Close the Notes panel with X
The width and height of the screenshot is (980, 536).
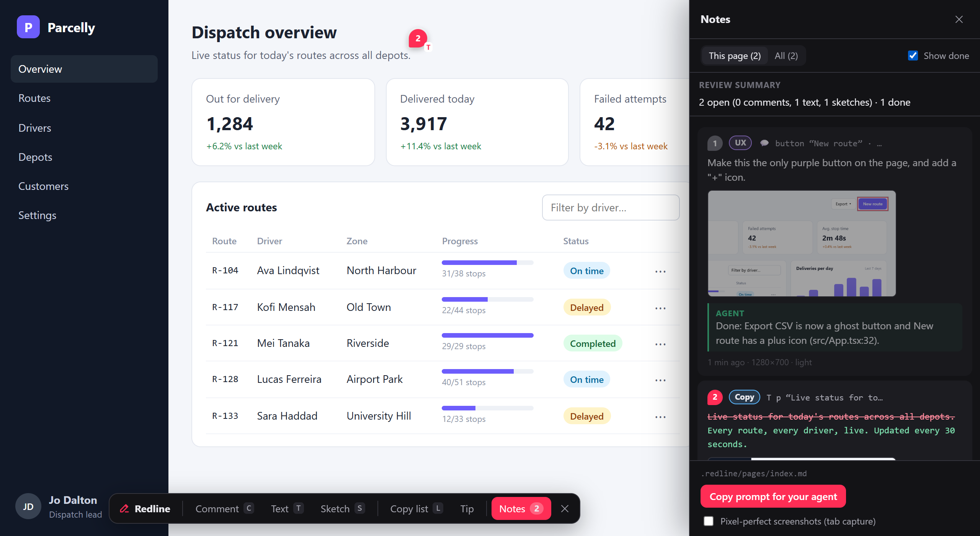[959, 19]
